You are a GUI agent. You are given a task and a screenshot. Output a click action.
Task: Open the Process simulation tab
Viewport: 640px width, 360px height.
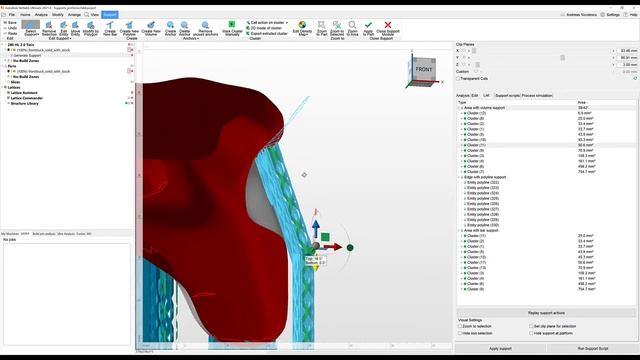tap(537, 96)
